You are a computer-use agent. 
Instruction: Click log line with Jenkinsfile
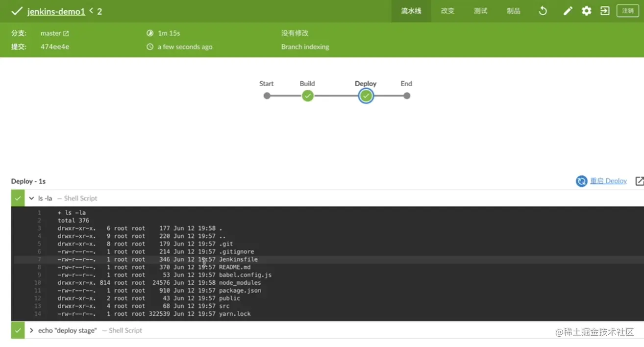(x=328, y=259)
